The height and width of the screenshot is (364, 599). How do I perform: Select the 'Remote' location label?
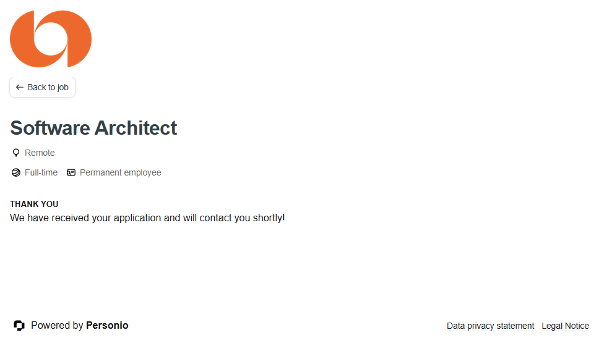pyautogui.click(x=40, y=153)
